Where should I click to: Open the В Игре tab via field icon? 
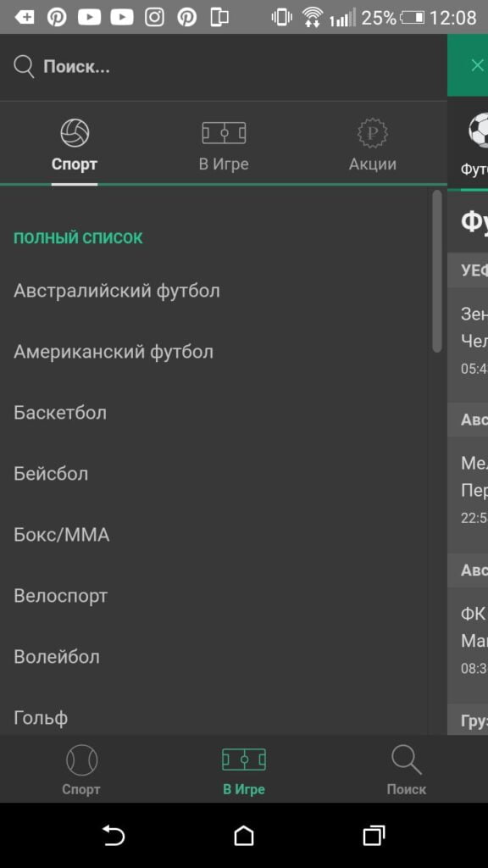point(224,134)
